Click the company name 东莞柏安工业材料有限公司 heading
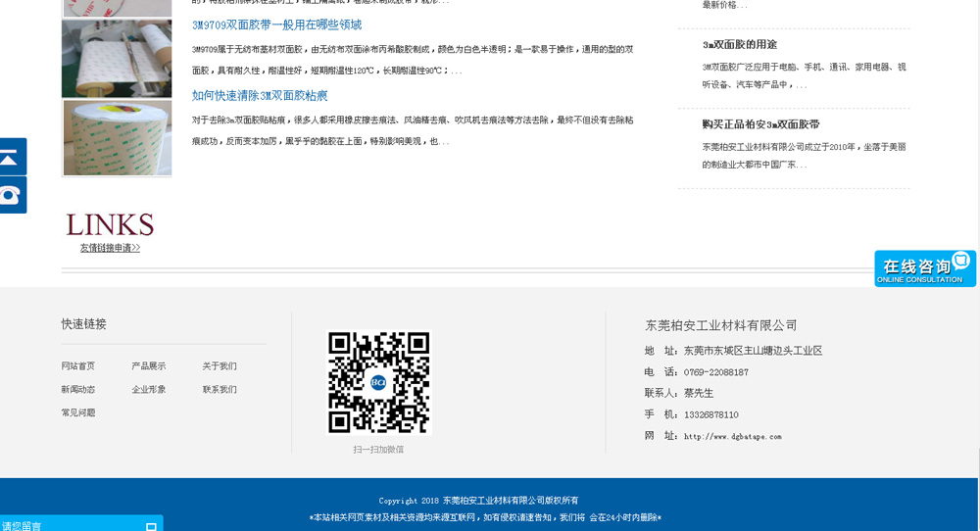The height and width of the screenshot is (531, 980). [x=720, y=325]
